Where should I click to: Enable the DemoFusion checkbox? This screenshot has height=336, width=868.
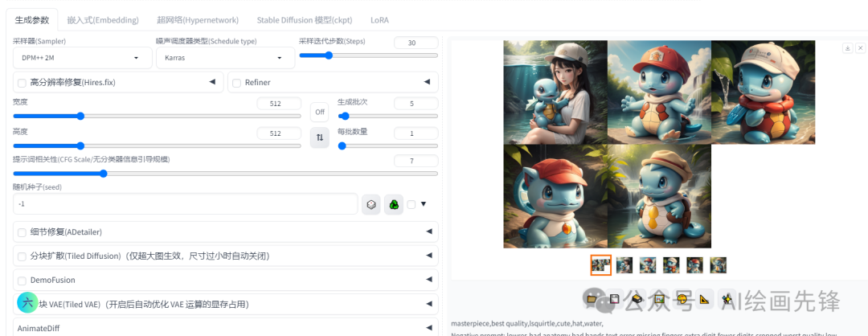pyautogui.click(x=23, y=280)
